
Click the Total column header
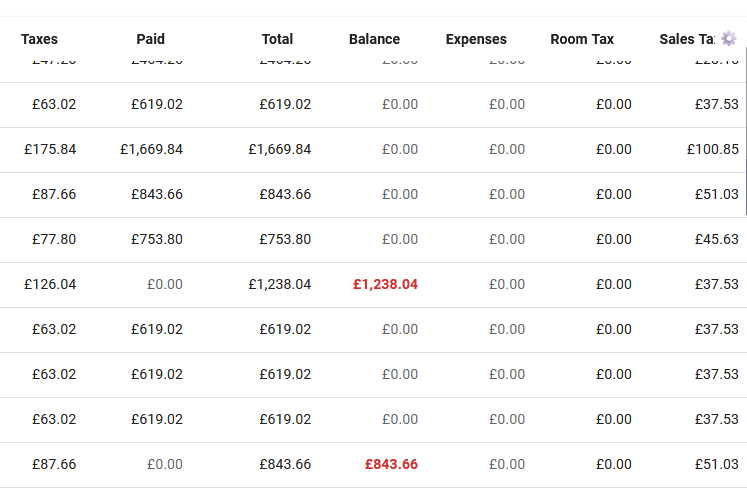tap(277, 40)
